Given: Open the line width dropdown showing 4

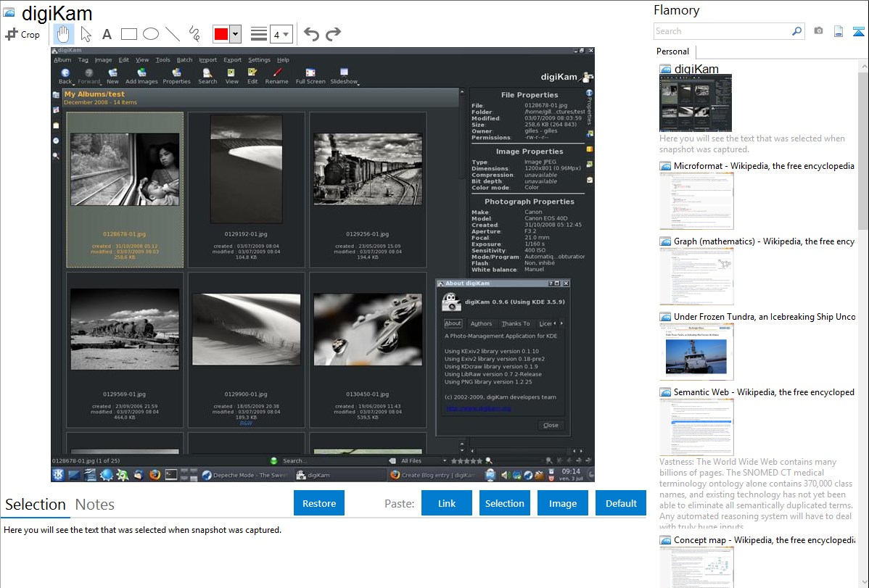Looking at the screenshot, I should [281, 34].
